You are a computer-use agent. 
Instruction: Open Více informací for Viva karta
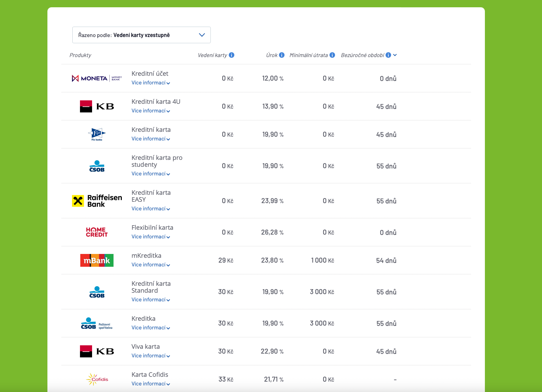[151, 356]
